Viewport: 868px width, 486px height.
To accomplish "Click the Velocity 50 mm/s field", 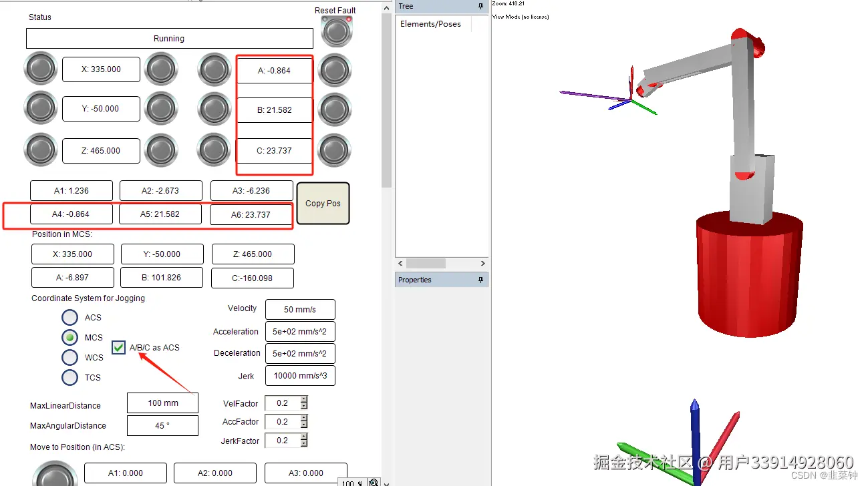I will (x=300, y=310).
